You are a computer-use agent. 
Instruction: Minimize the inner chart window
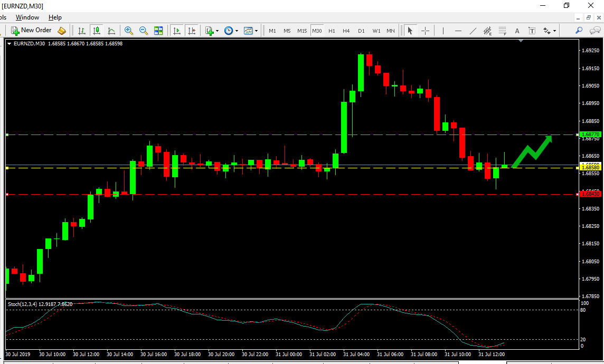click(578, 18)
